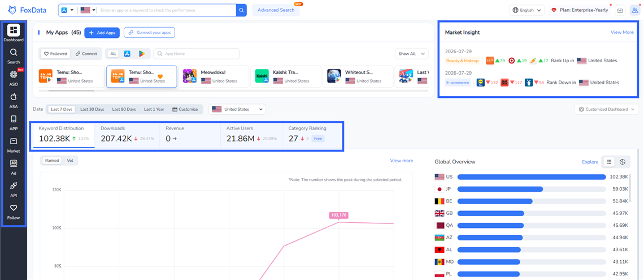Select the All platforms filter
This screenshot has width=644, height=280.
click(x=113, y=54)
